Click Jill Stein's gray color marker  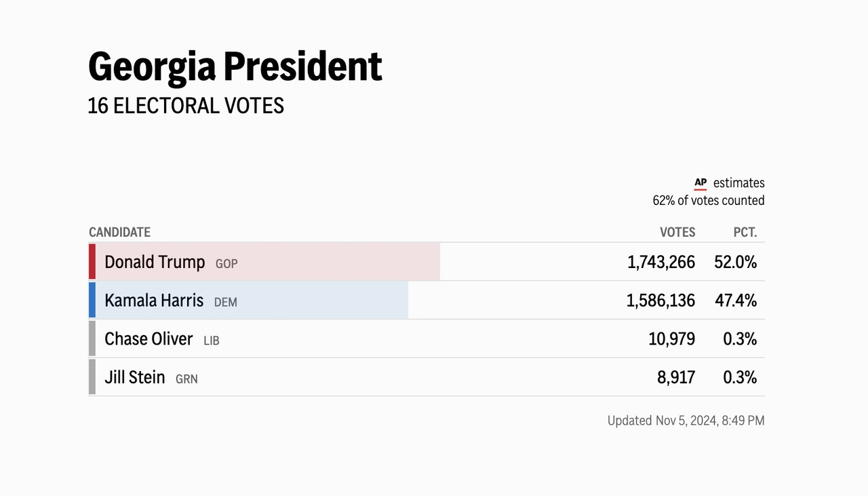click(92, 377)
